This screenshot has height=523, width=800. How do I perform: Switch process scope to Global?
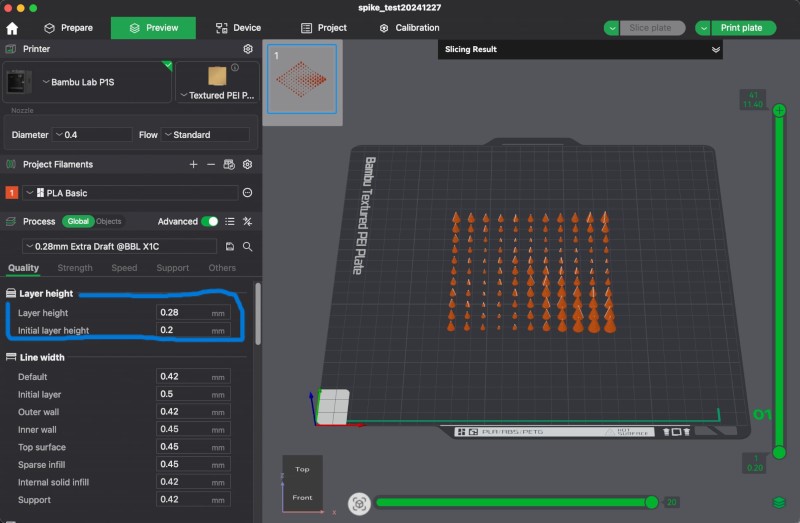[78, 221]
